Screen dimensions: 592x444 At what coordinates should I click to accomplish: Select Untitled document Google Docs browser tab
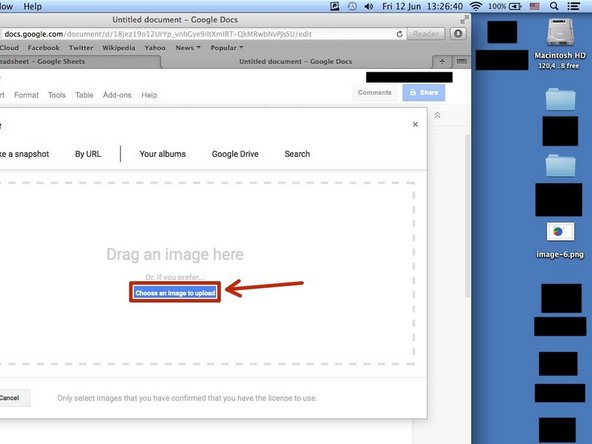(x=296, y=62)
